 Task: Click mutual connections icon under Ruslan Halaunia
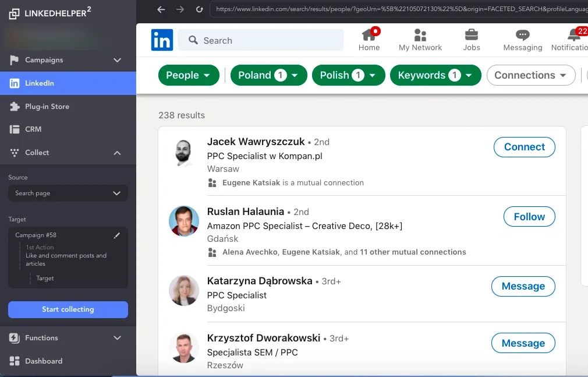coord(212,252)
